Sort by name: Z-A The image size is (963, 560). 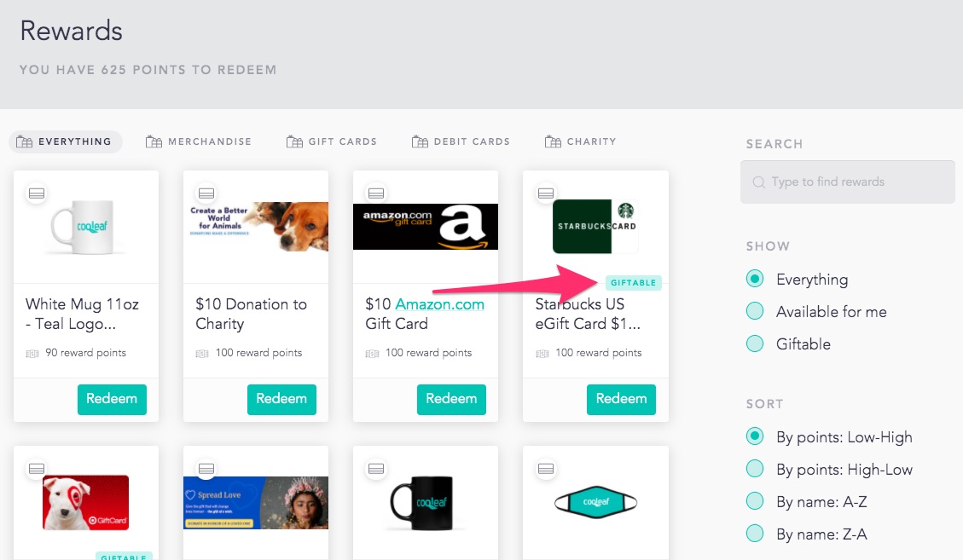pyautogui.click(x=755, y=534)
